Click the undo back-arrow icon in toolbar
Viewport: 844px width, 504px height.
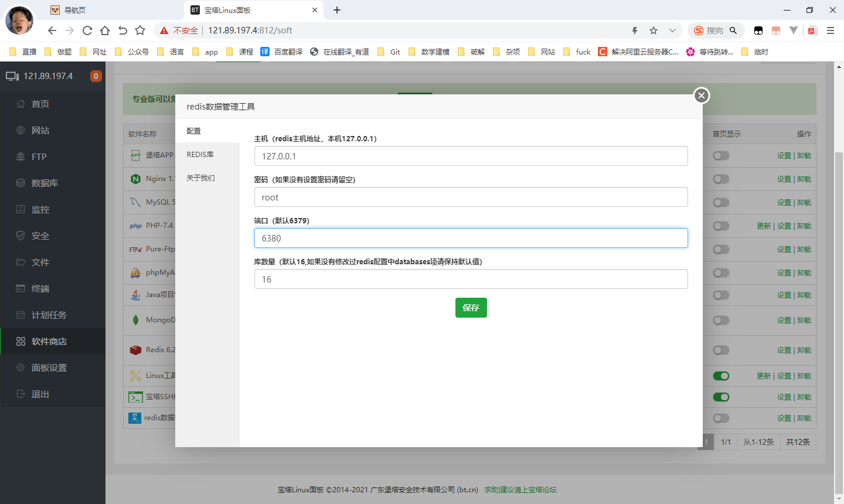pos(122,30)
